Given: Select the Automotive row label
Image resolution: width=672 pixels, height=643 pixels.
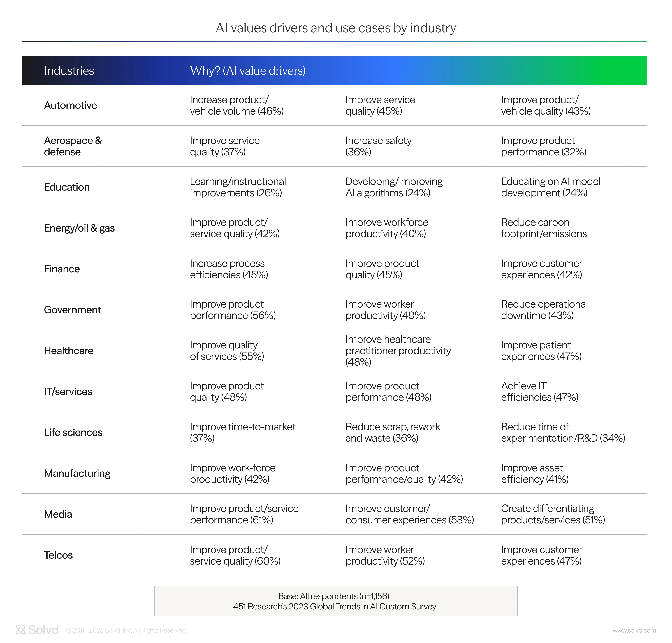Looking at the screenshot, I should click(70, 105).
